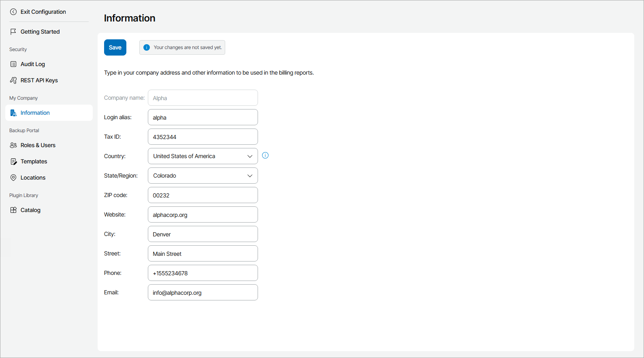Click the Exit Configuration back arrow icon
This screenshot has width=644, height=358.
tap(13, 12)
